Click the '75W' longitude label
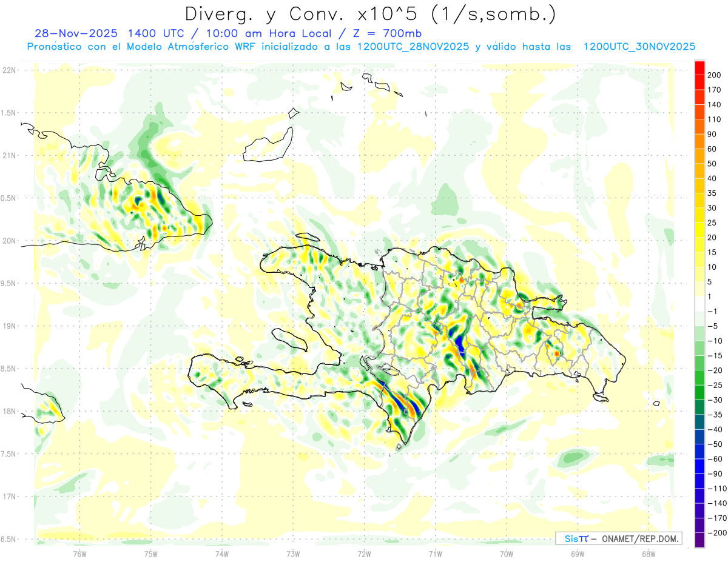728x562 pixels. pos(151,553)
